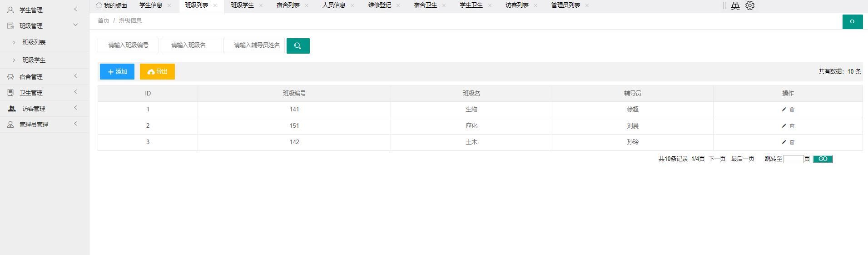
Task: Edit row 徐超 with the pencil icon
Action: 784,110
